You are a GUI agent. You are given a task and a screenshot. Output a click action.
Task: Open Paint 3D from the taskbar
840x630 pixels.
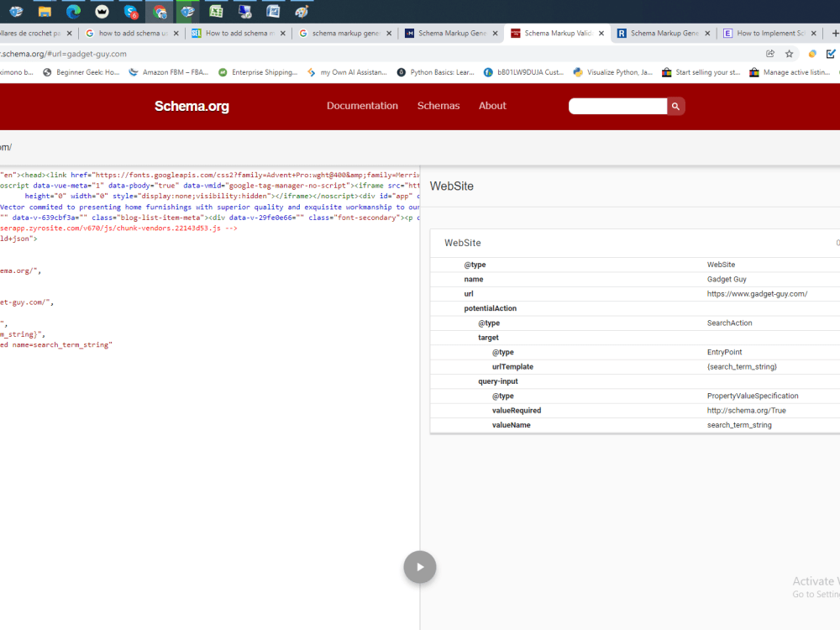(300, 12)
